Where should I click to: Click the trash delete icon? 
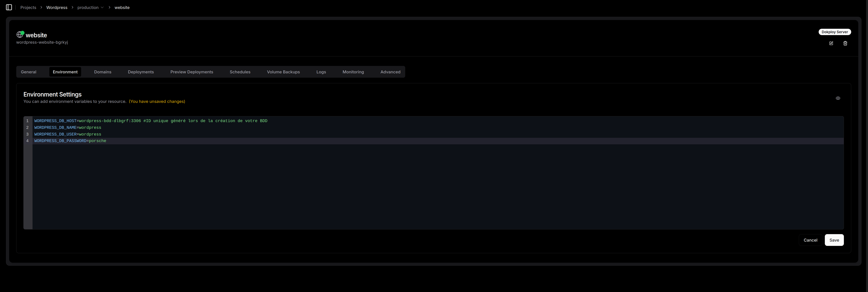tap(845, 43)
